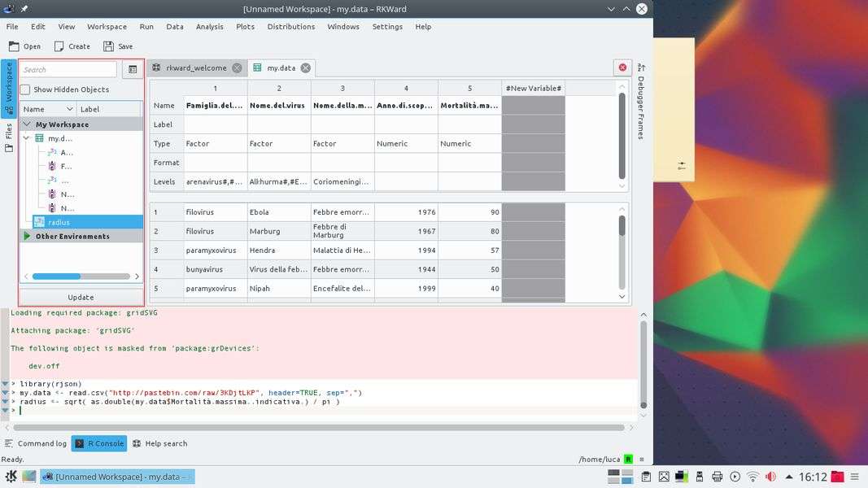Click the red detach window icon
Screen dimensions: 868x488
[x=622, y=68]
